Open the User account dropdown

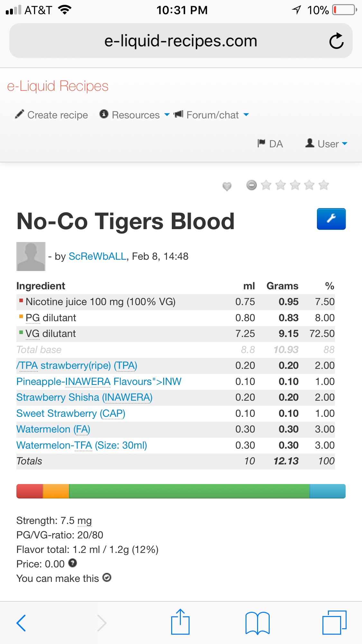327,144
